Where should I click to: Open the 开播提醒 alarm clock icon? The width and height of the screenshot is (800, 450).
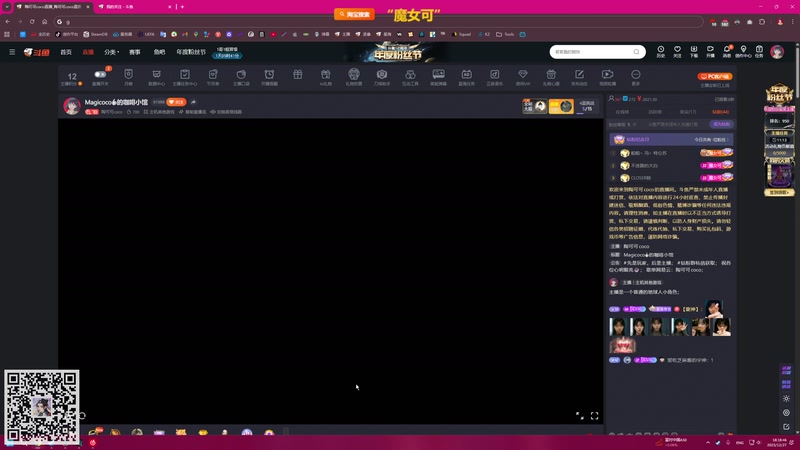pos(269,77)
